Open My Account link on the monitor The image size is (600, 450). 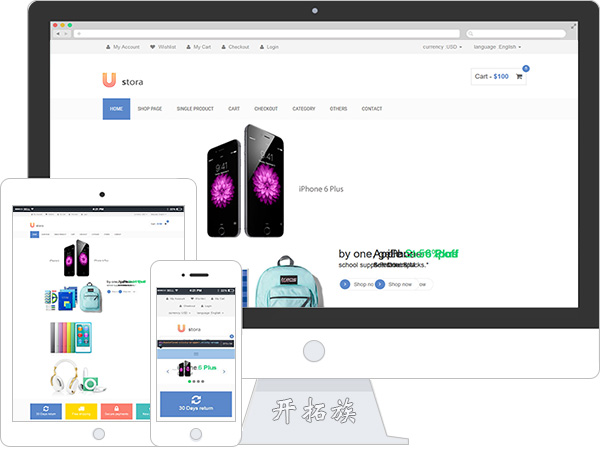pos(123,47)
